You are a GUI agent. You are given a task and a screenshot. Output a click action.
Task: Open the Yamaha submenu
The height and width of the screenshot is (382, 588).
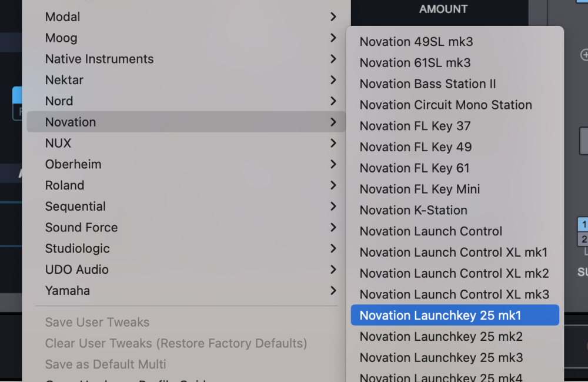pyautogui.click(x=68, y=291)
